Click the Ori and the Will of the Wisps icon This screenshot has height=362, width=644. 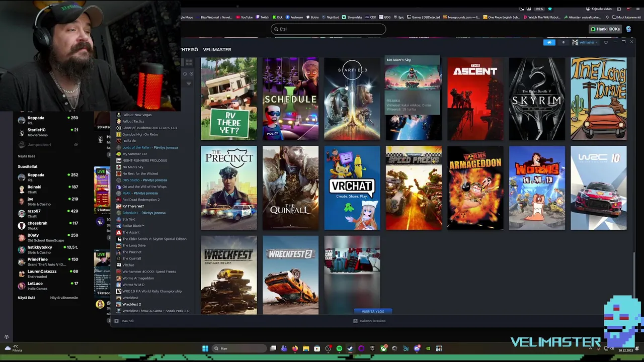click(x=118, y=187)
